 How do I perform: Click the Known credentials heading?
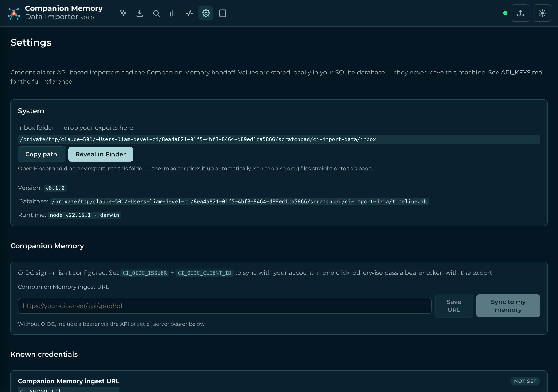(x=44, y=354)
